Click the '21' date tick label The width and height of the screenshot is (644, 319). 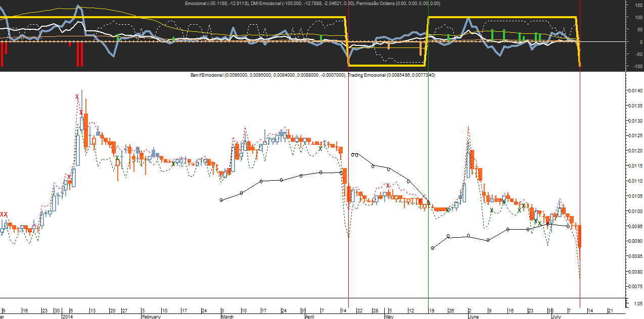(611, 311)
